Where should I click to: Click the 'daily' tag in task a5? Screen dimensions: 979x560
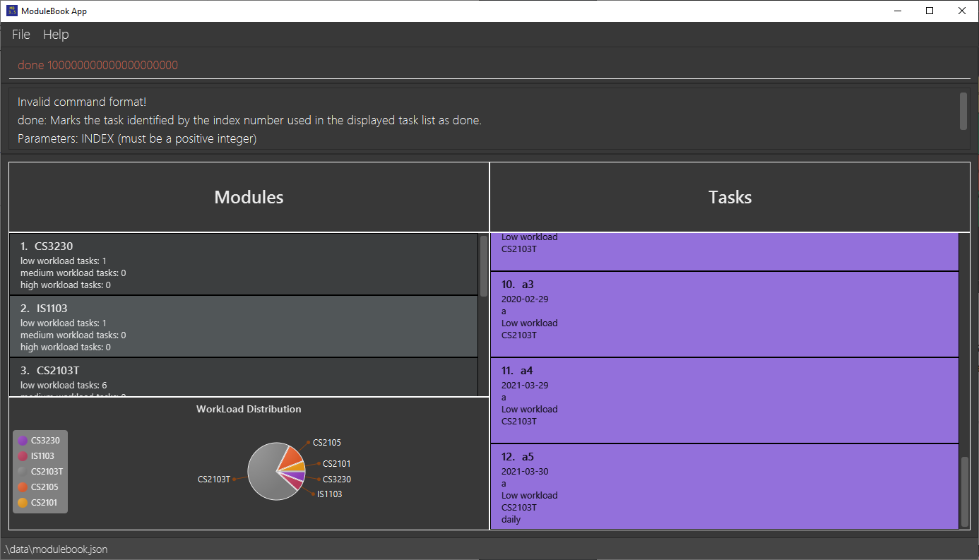click(511, 520)
